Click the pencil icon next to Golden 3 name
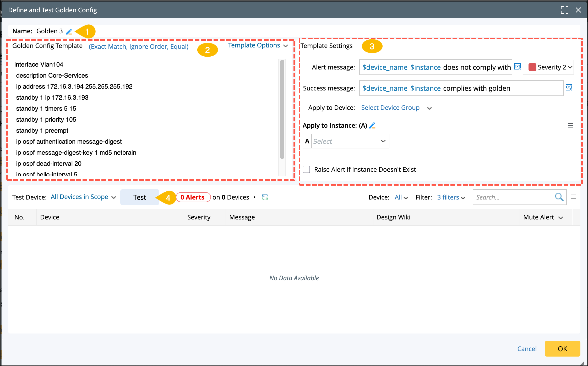This screenshot has height=366, width=588. point(69,32)
